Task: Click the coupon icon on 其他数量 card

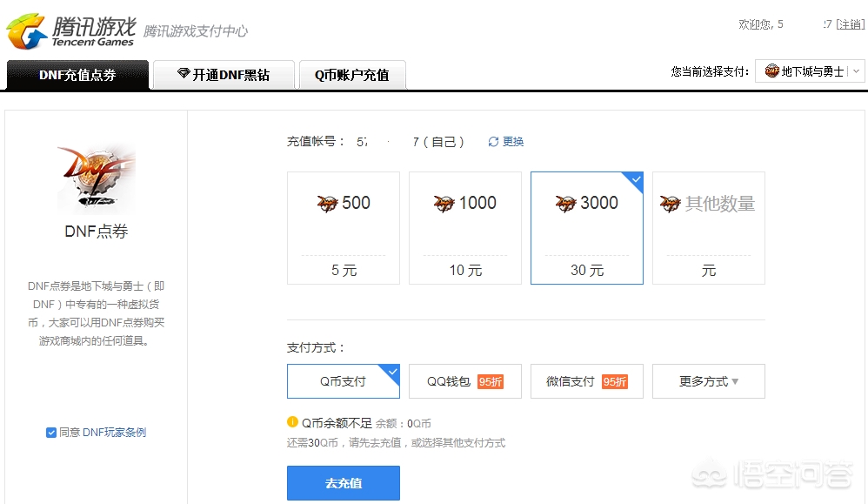Action: point(671,204)
